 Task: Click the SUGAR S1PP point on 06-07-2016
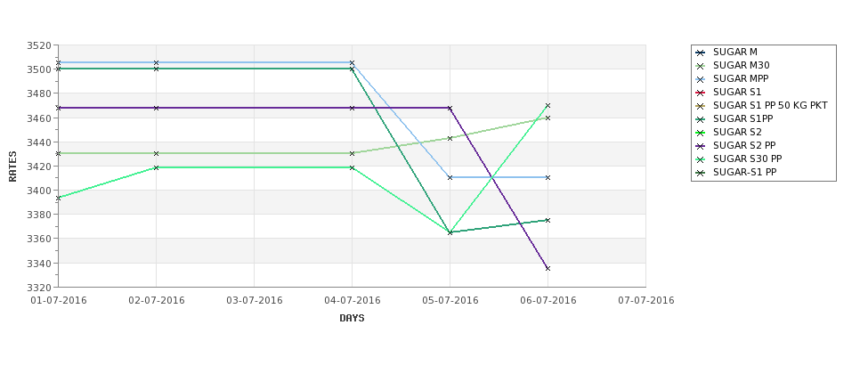[548, 220]
